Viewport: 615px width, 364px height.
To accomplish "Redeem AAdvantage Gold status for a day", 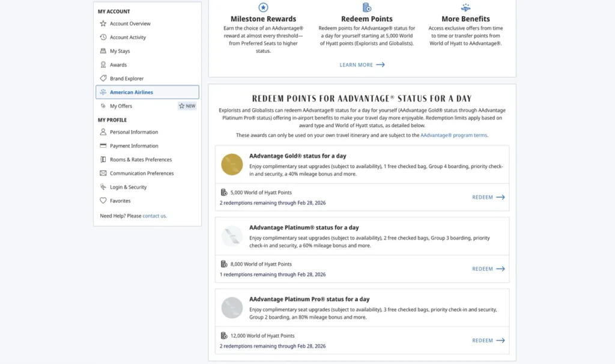I will [x=488, y=197].
